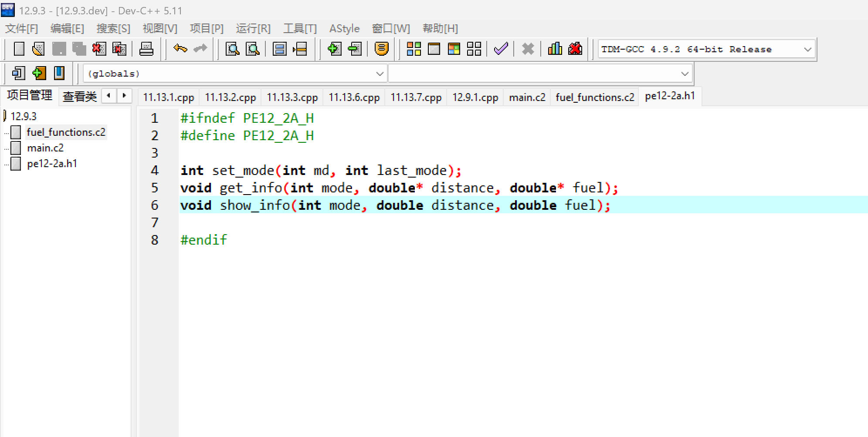Viewport: 868px width, 437px height.
Task: Click the Compile & Run icon
Action: pos(454,49)
